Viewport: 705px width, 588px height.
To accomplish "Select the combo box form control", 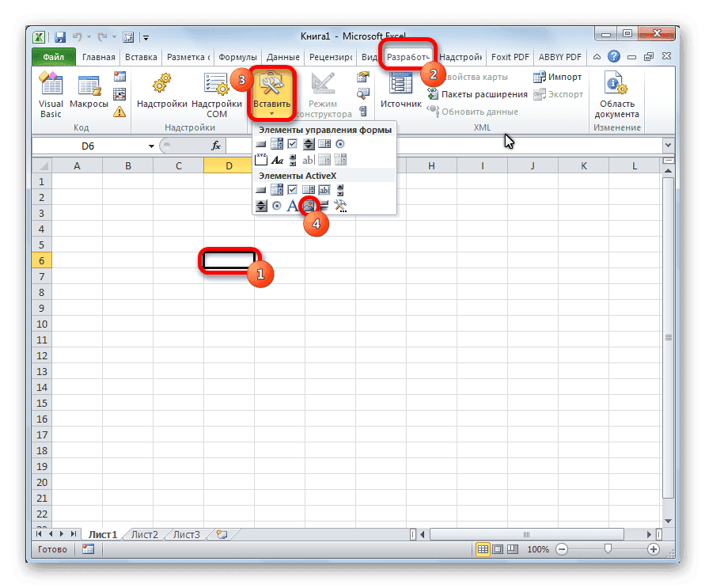I will (275, 143).
